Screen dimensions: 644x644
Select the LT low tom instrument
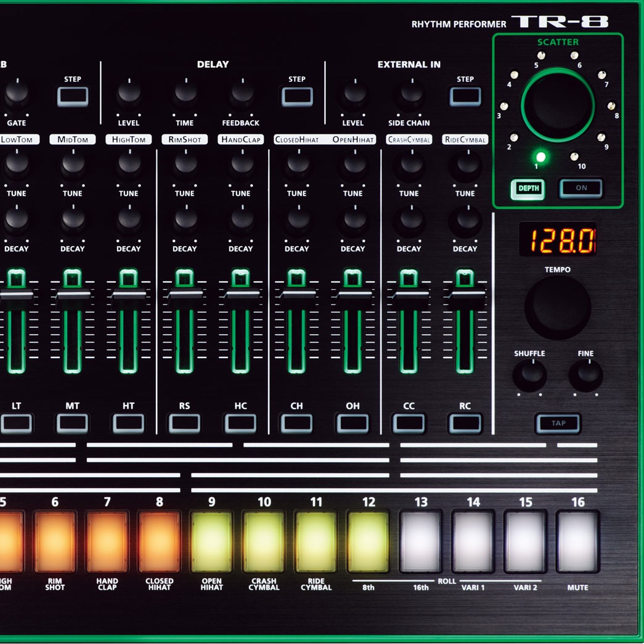(x=17, y=422)
